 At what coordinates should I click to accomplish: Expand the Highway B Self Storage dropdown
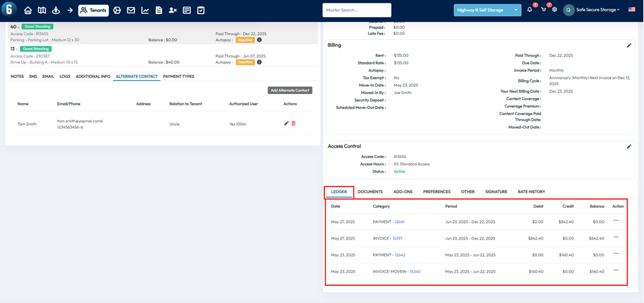click(516, 11)
